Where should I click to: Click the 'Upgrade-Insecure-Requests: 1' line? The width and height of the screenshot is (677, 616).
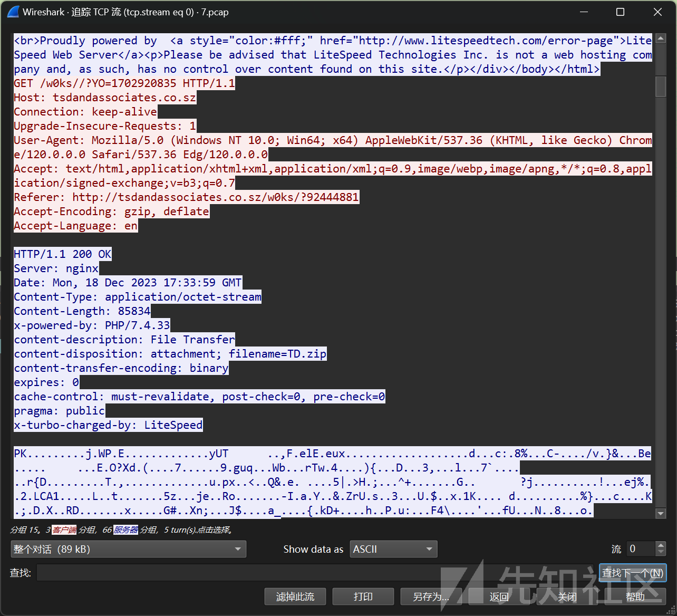(105, 126)
